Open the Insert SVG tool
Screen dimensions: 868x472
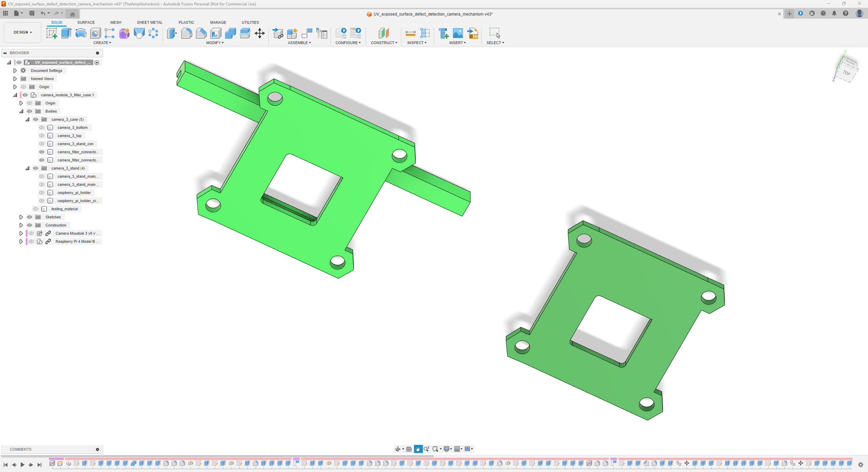(x=473, y=33)
